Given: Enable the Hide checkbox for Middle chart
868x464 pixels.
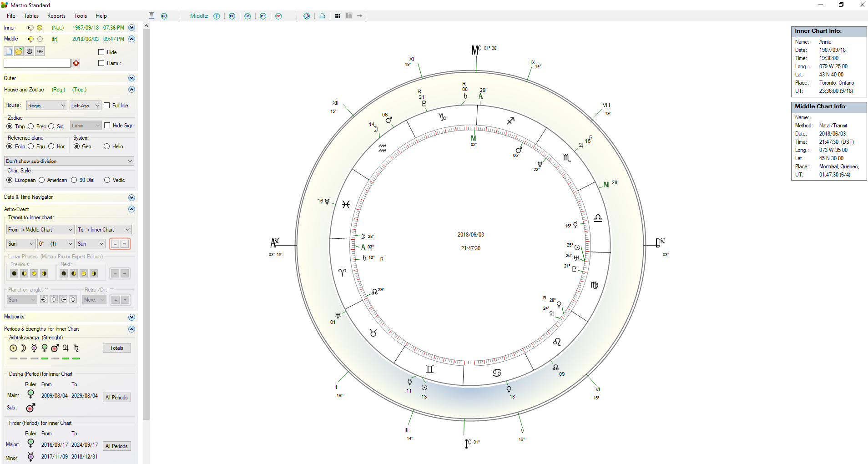Looking at the screenshot, I should [x=101, y=52].
